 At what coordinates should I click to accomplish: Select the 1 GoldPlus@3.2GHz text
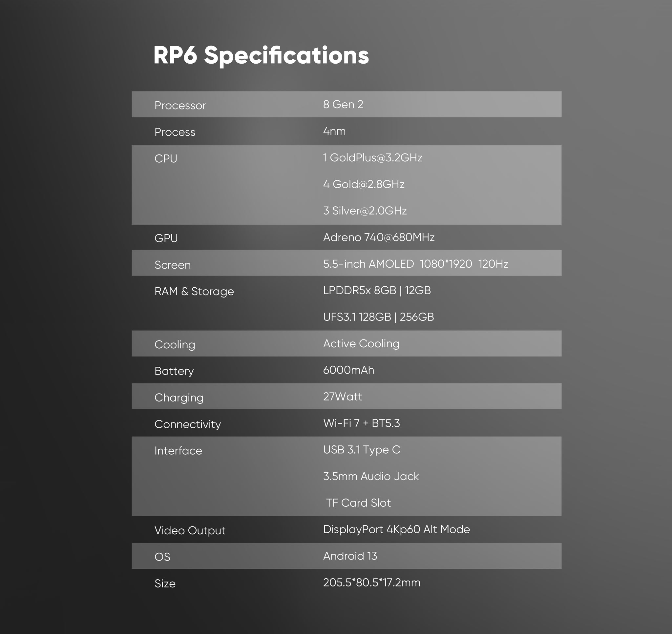[372, 158]
